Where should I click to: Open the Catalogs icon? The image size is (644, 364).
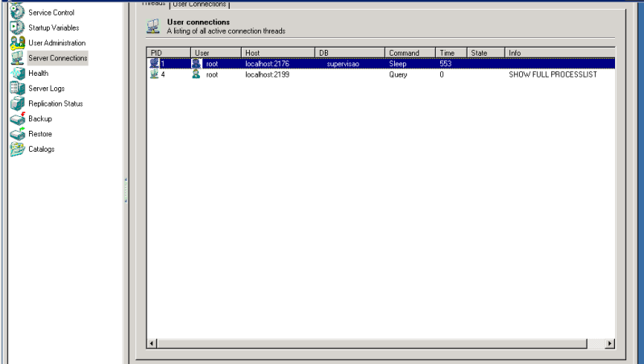17,149
